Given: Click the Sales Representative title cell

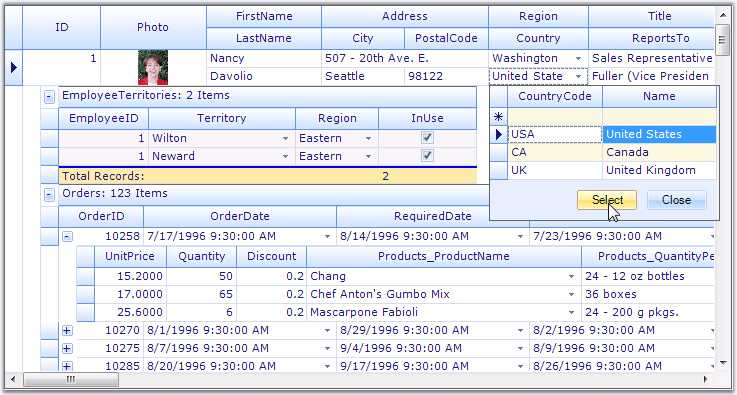Looking at the screenshot, I should 651,59.
